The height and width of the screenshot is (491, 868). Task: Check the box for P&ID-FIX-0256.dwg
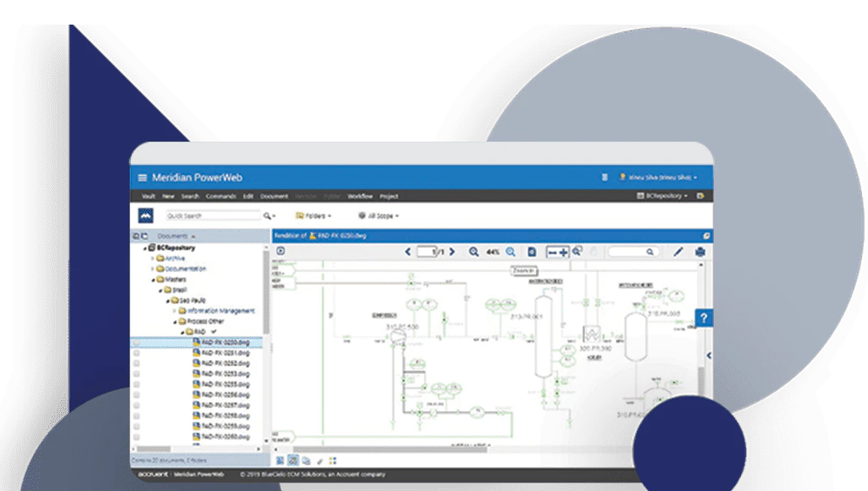pyautogui.click(x=136, y=395)
